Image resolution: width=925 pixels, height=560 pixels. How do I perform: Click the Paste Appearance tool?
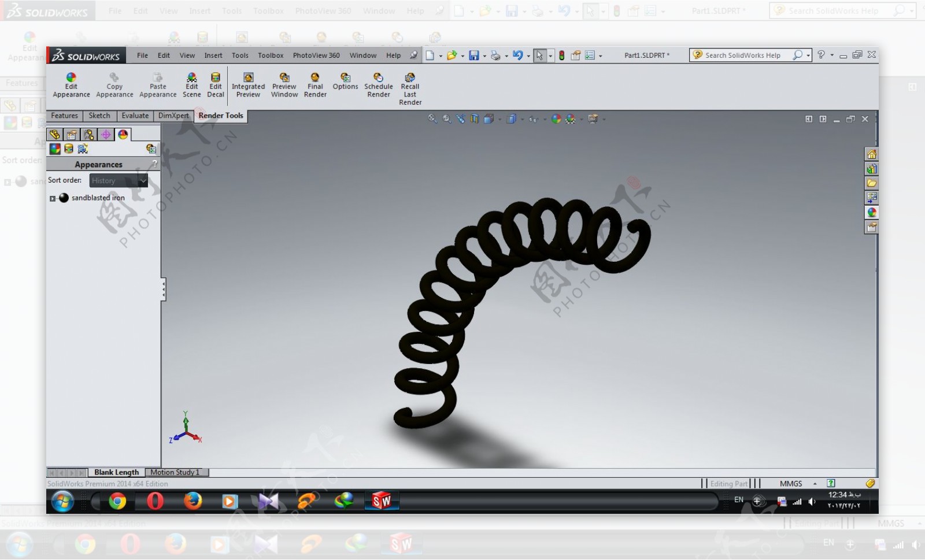pos(158,85)
